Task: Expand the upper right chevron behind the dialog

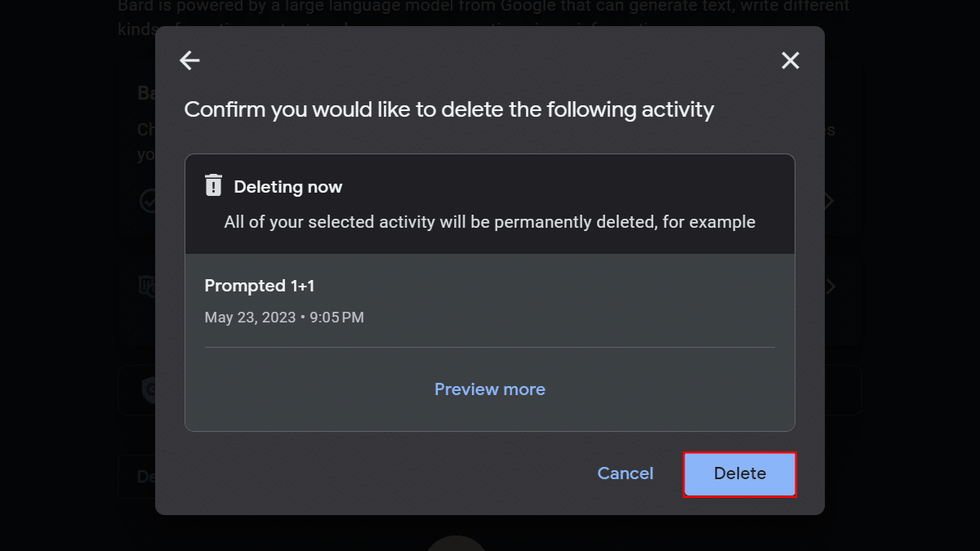Action: (x=830, y=201)
